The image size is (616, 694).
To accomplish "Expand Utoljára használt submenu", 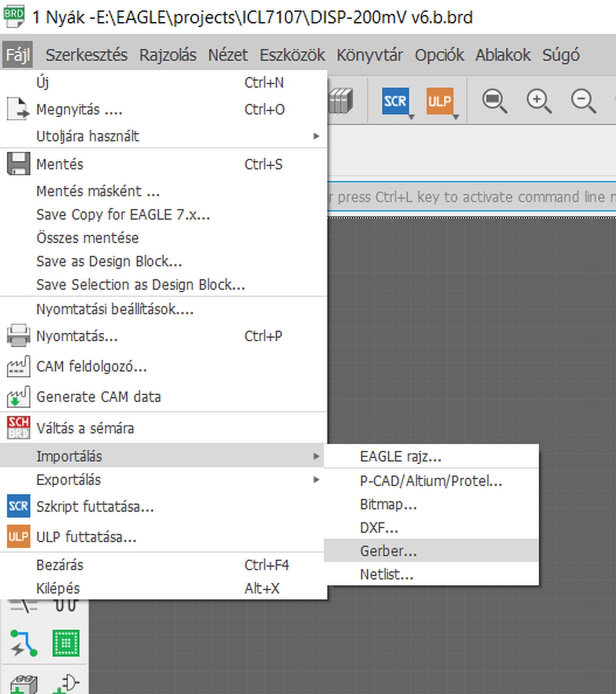I will (x=164, y=136).
